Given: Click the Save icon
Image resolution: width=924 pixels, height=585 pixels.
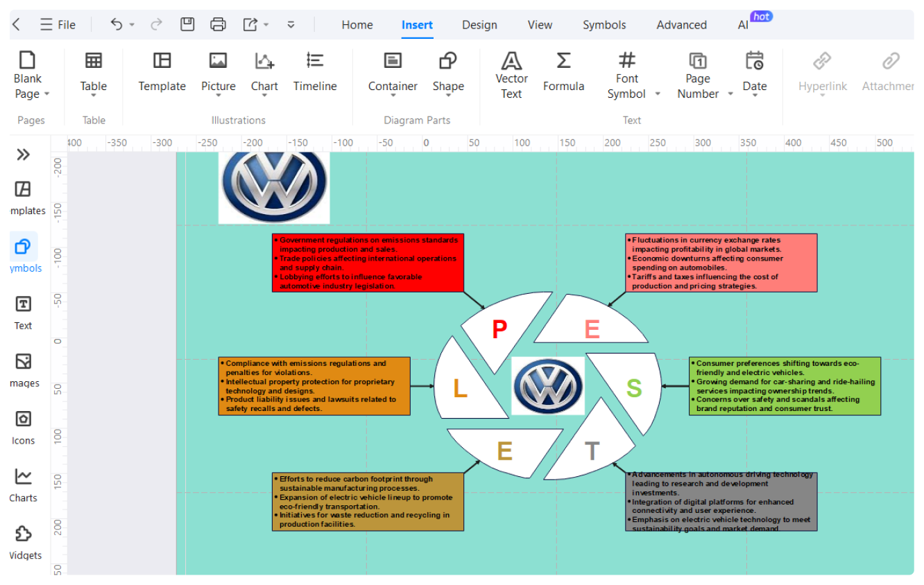Looking at the screenshot, I should 187,24.
